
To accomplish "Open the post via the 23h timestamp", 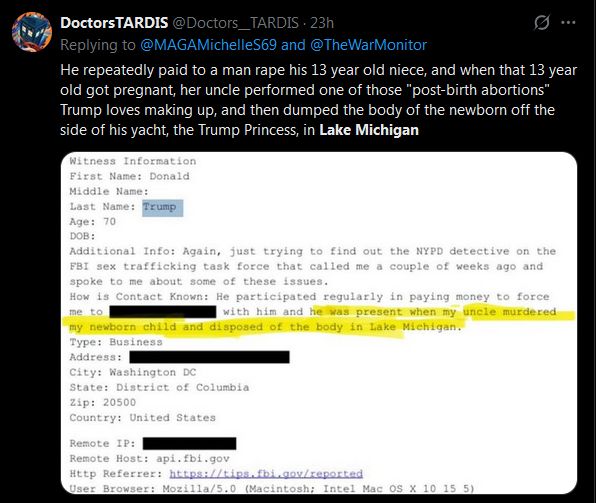I will (x=322, y=23).
